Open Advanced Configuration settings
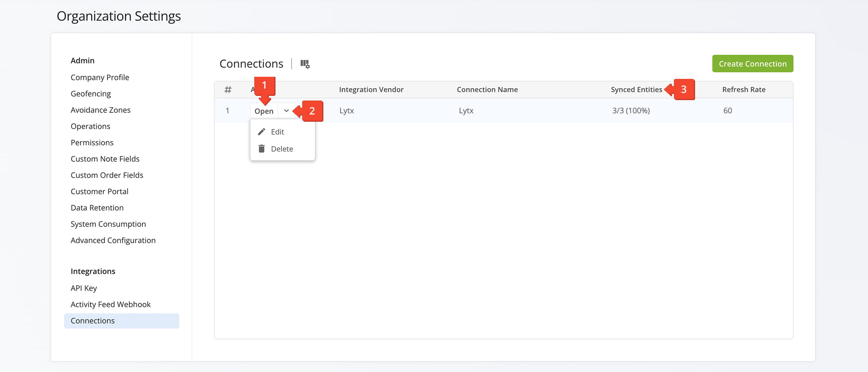868x372 pixels. 113,240
